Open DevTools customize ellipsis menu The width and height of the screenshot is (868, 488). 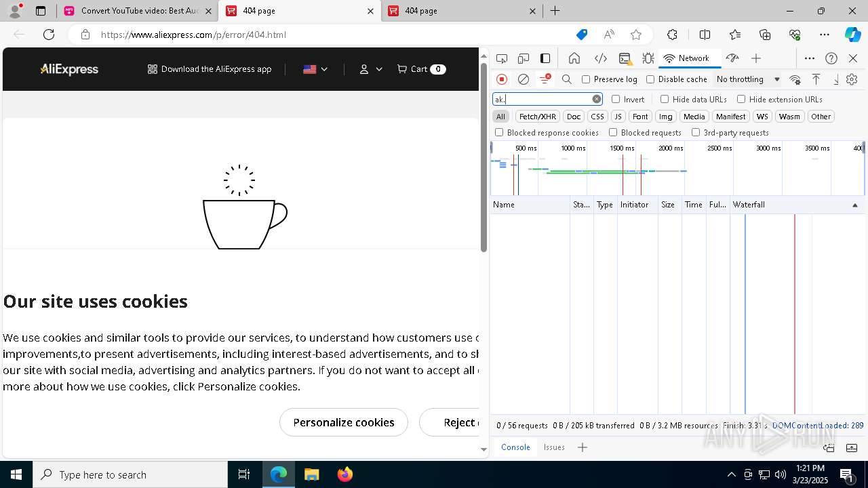[x=810, y=58]
